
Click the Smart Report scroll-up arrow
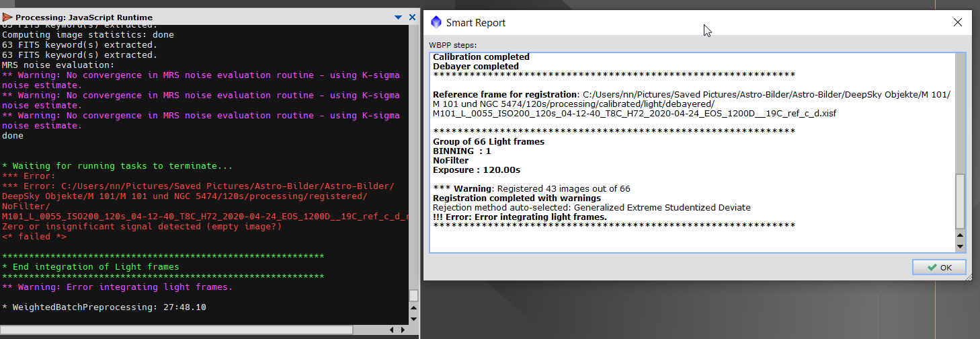click(960, 236)
